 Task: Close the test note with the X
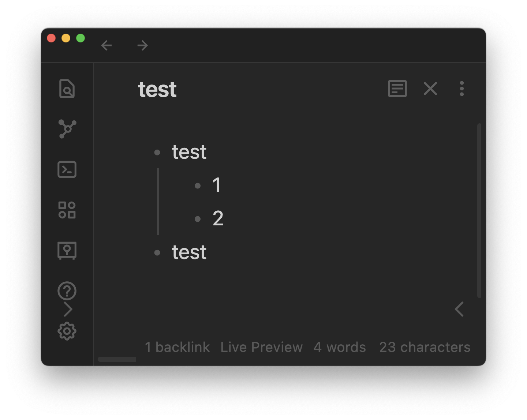[x=430, y=89]
